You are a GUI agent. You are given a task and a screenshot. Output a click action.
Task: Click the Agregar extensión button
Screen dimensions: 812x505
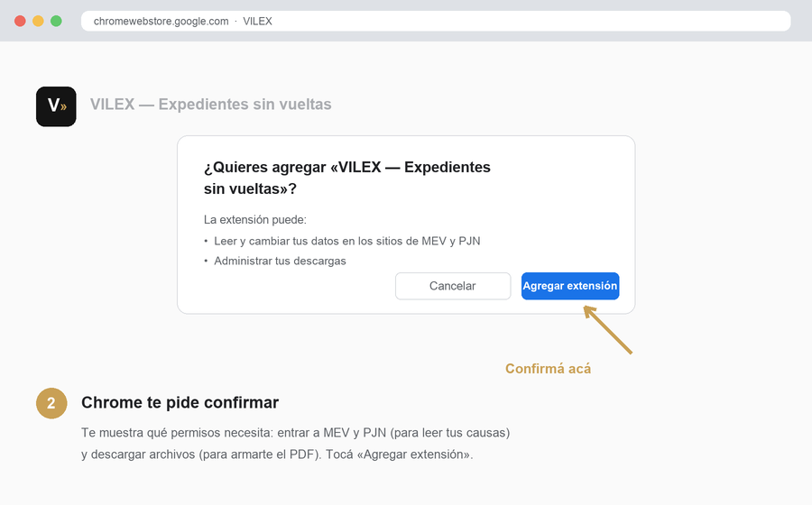[570, 286]
